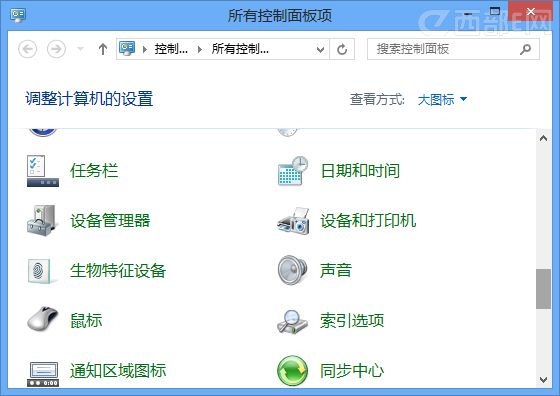Image resolution: width=560 pixels, height=396 pixels.
Task: Click the scrollbar down arrow
Action: 543,379
